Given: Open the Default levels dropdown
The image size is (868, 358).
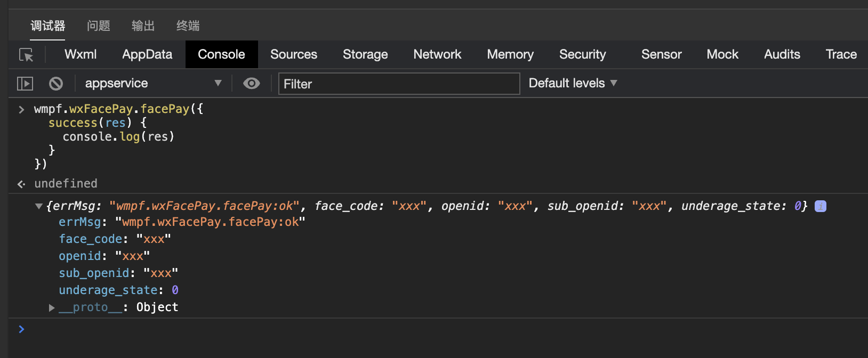Looking at the screenshot, I should [x=573, y=84].
